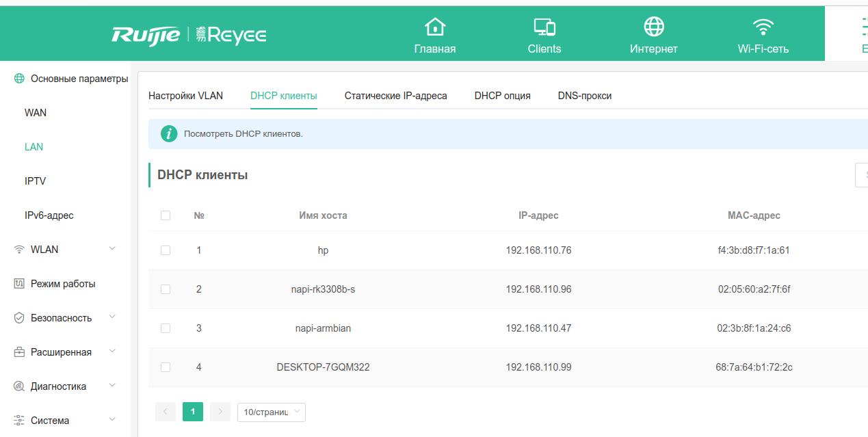868x437 pixels.
Task: Click the Интернет globe icon
Action: point(654,27)
